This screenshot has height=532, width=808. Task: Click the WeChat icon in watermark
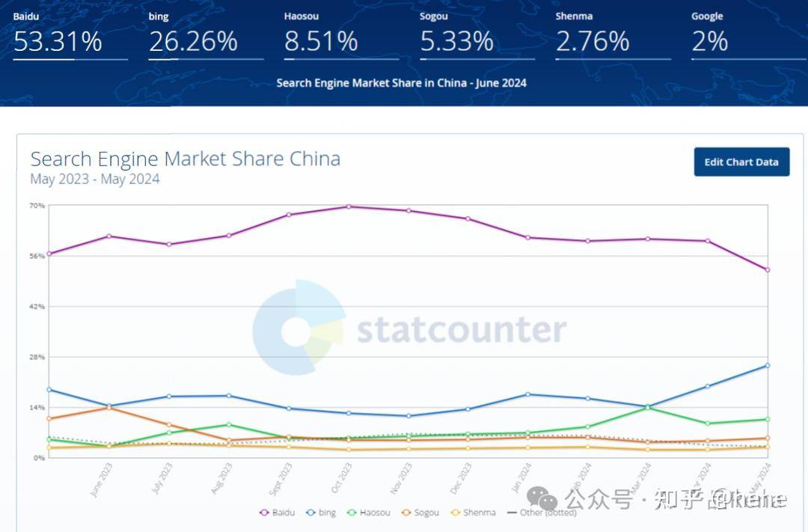542,498
